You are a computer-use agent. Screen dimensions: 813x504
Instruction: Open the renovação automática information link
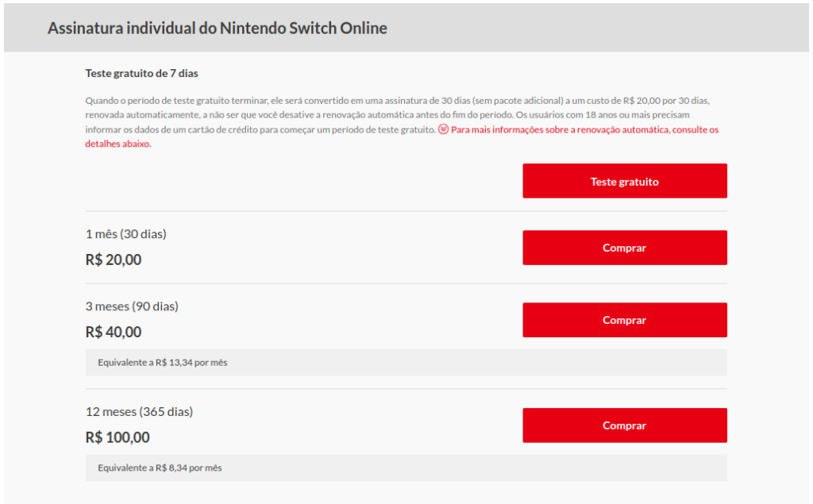pyautogui.click(x=584, y=129)
